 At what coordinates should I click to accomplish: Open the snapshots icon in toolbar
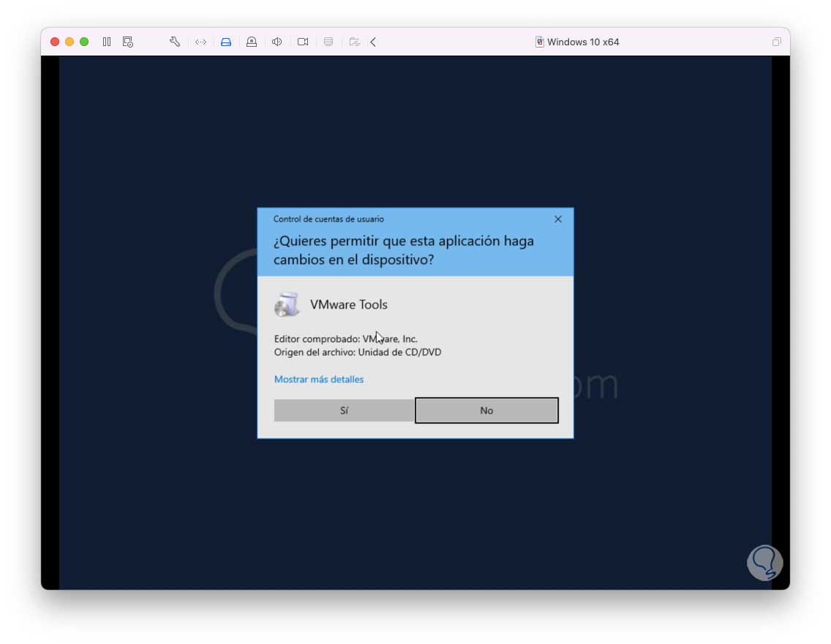click(128, 42)
